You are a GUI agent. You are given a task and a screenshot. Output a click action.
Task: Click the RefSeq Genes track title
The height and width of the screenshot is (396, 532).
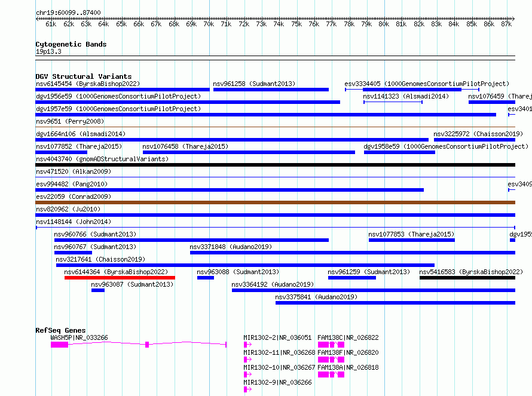point(60,330)
